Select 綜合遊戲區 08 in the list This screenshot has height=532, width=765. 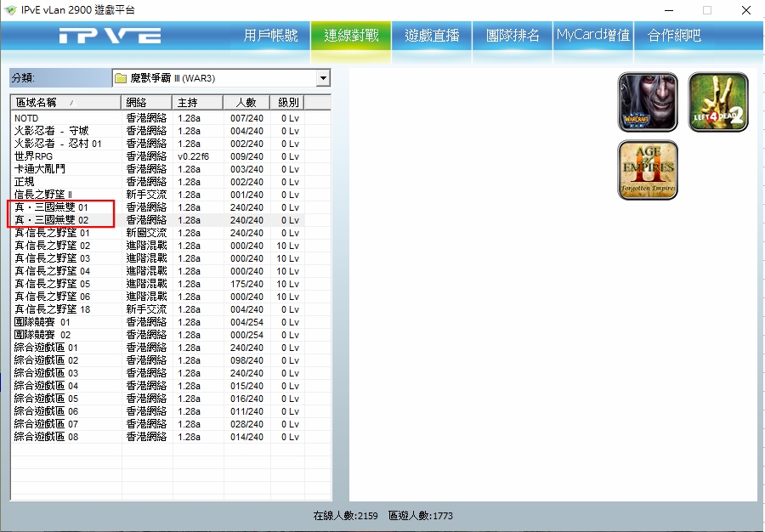[46, 437]
